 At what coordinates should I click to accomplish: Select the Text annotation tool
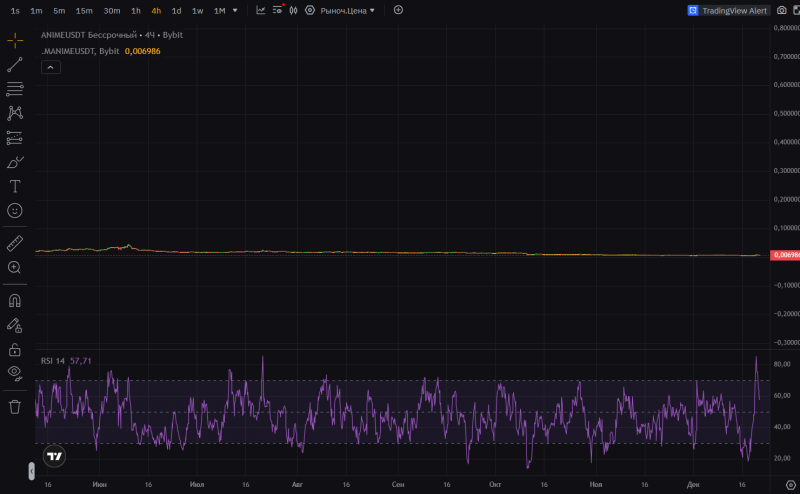tap(15, 186)
